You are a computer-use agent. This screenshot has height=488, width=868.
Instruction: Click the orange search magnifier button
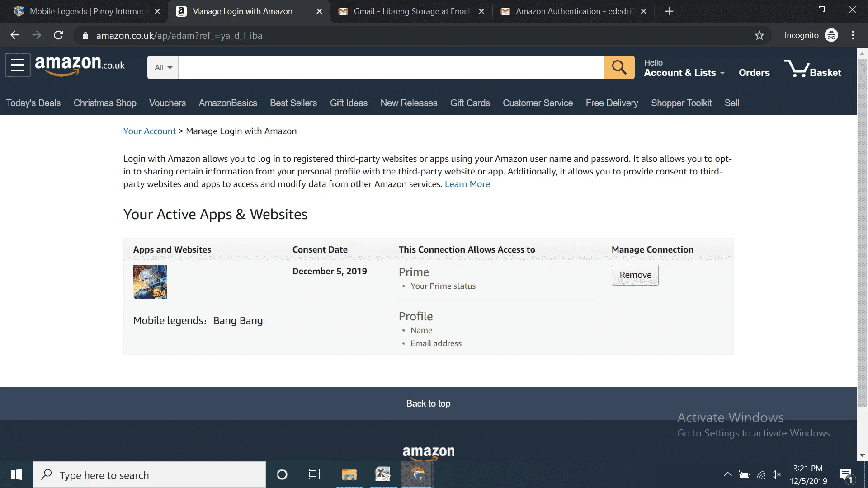pos(619,67)
